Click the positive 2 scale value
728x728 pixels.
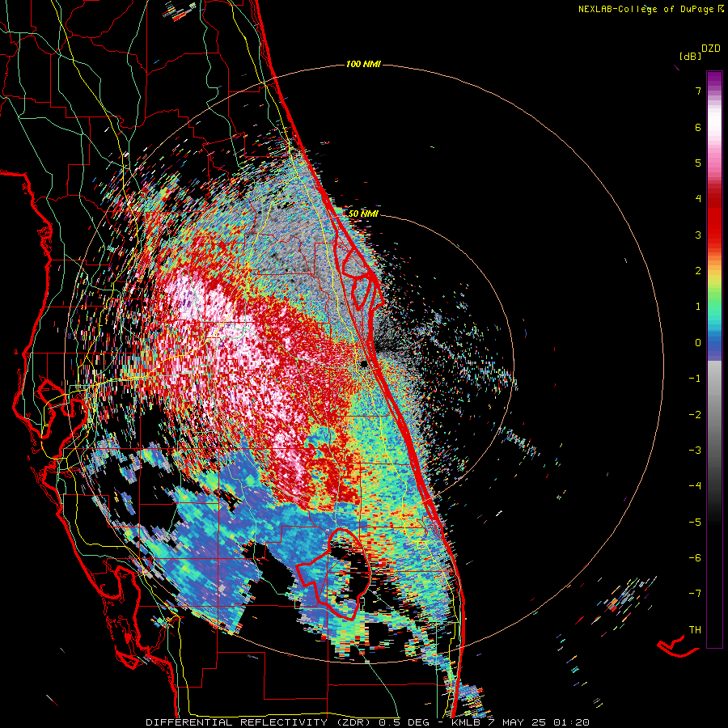698,271
